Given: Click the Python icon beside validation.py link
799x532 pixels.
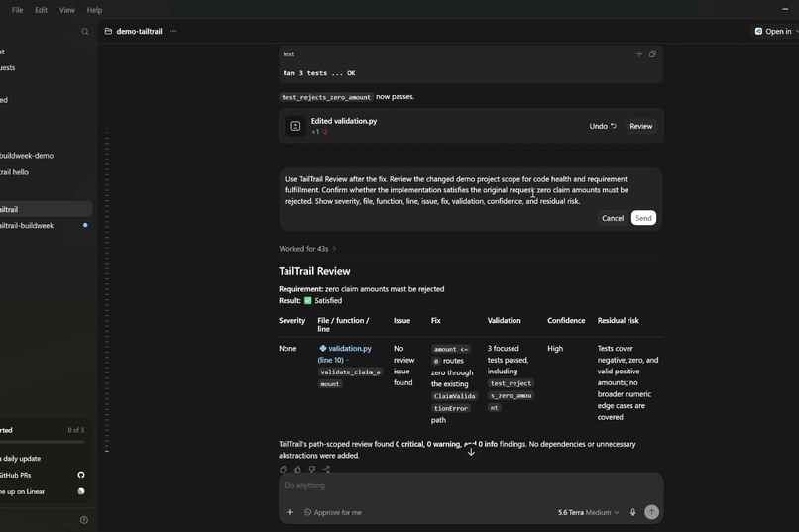Looking at the screenshot, I should pyautogui.click(x=322, y=348).
